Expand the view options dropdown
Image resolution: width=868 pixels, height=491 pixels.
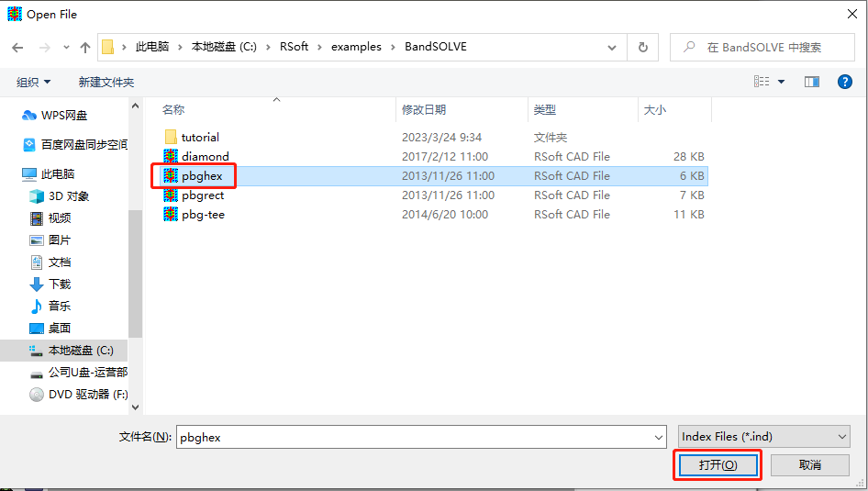point(782,82)
